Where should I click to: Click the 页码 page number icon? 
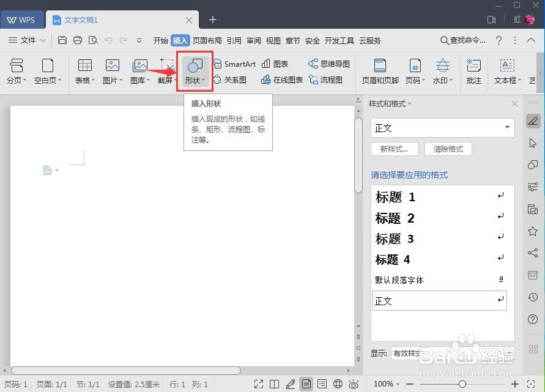point(415,71)
